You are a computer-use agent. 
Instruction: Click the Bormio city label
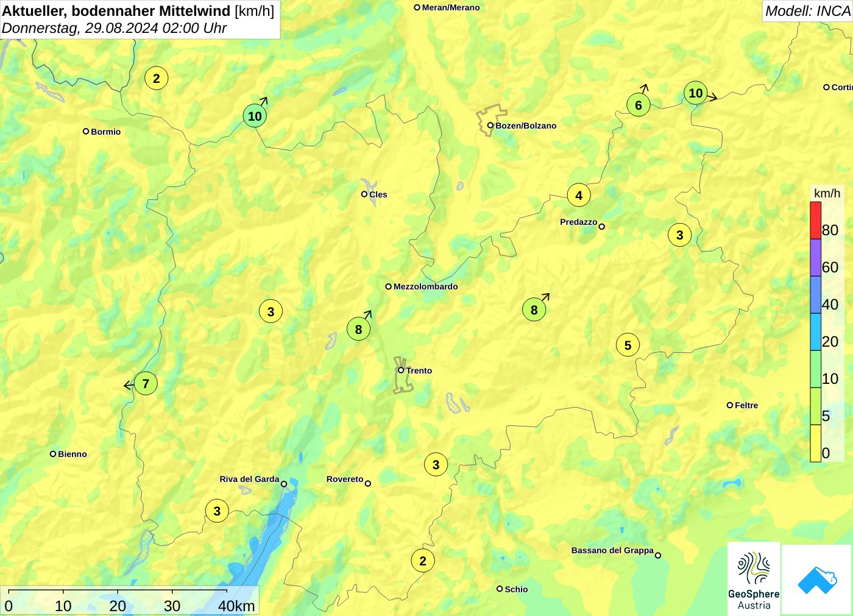tap(106, 132)
